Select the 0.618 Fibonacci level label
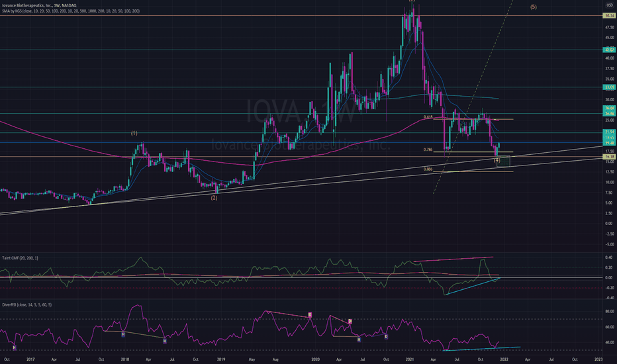 point(428,117)
